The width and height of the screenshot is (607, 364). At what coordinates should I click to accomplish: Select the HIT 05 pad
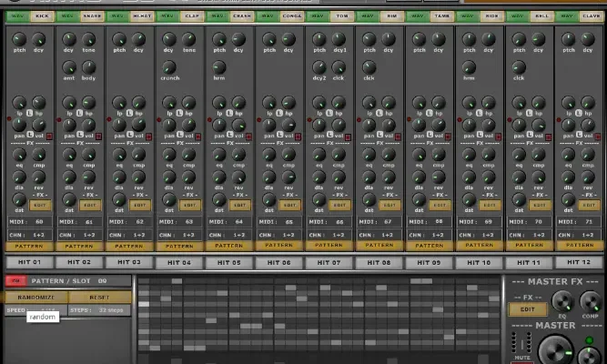pyautogui.click(x=228, y=262)
